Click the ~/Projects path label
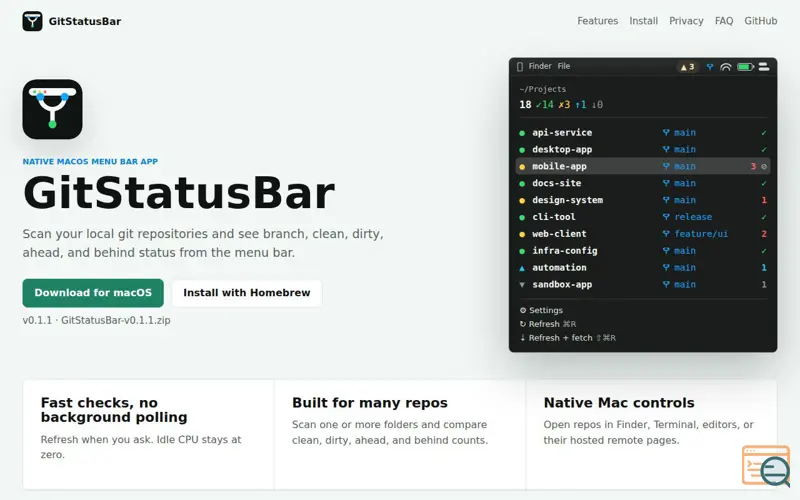The image size is (800, 500). click(x=543, y=89)
